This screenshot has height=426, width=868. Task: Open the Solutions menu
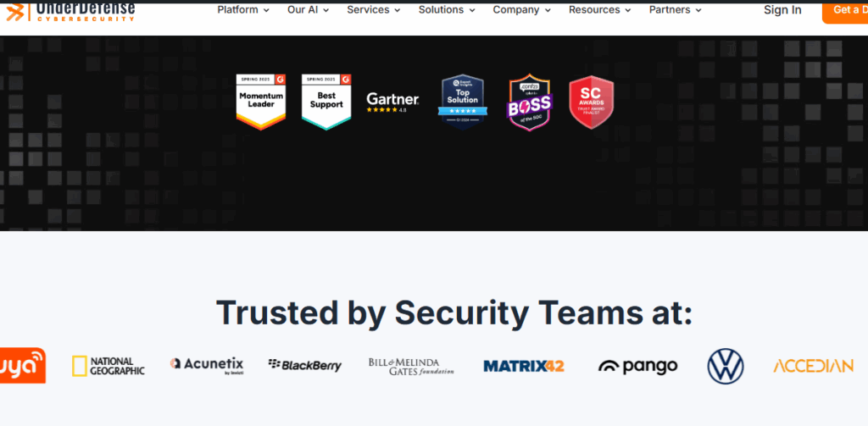(447, 10)
